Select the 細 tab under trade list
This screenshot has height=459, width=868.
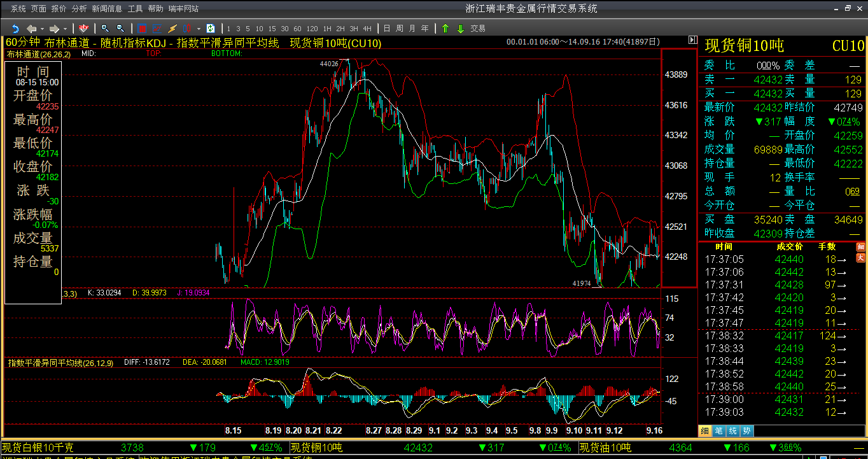coord(705,430)
